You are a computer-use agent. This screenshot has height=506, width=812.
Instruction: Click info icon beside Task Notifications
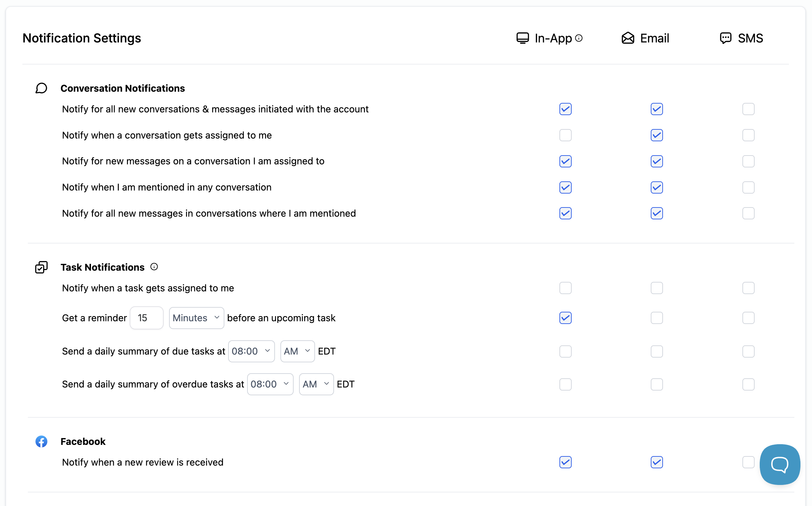click(x=154, y=267)
